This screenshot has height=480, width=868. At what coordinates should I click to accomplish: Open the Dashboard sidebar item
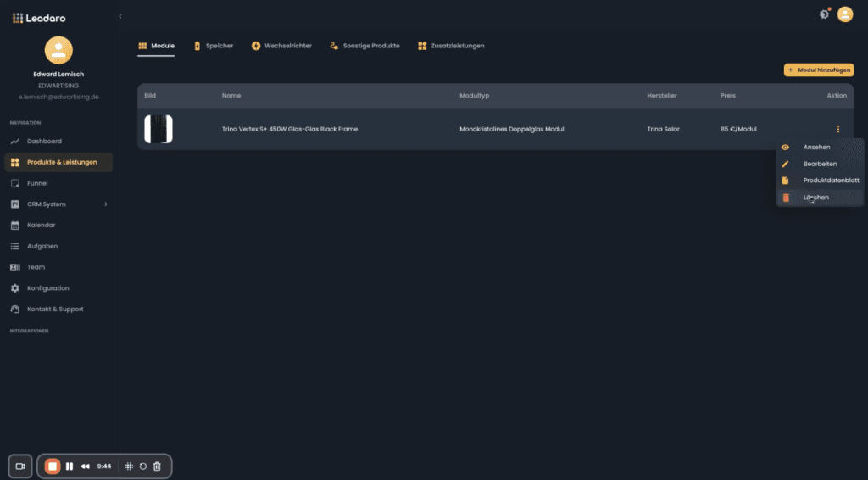(x=58, y=141)
